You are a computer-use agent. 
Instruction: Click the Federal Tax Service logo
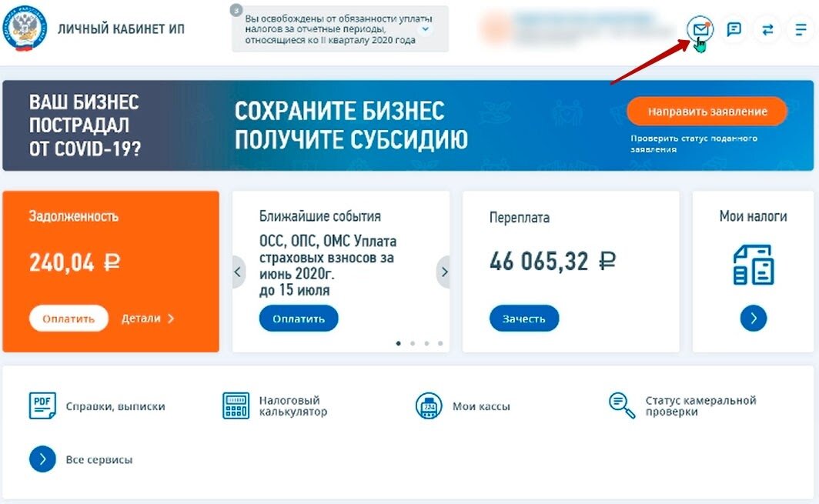(24, 28)
